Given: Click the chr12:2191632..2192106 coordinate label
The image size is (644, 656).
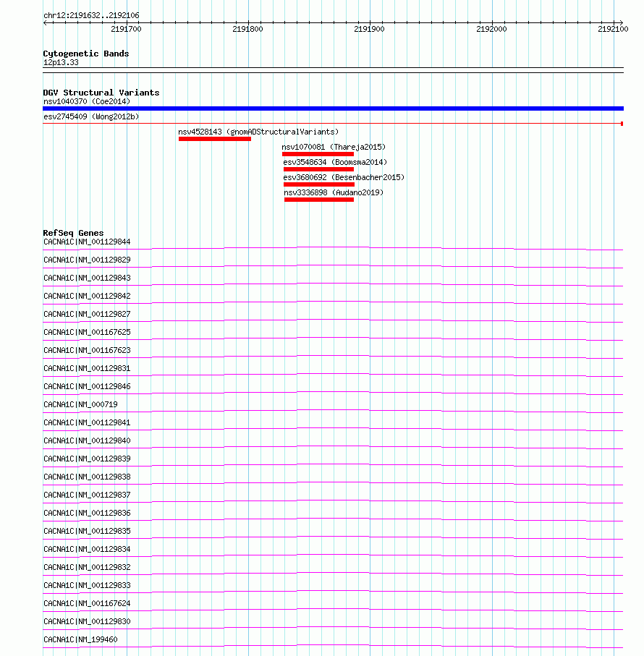Looking at the screenshot, I should [x=91, y=15].
